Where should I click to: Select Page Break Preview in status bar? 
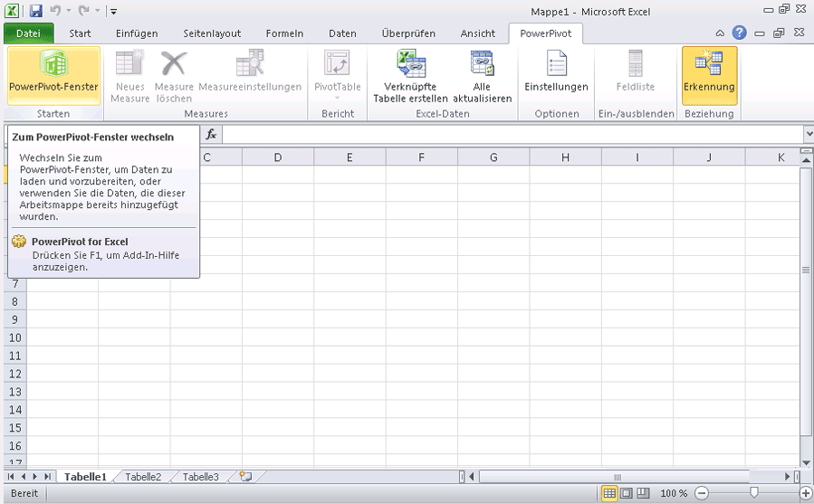[x=643, y=493]
